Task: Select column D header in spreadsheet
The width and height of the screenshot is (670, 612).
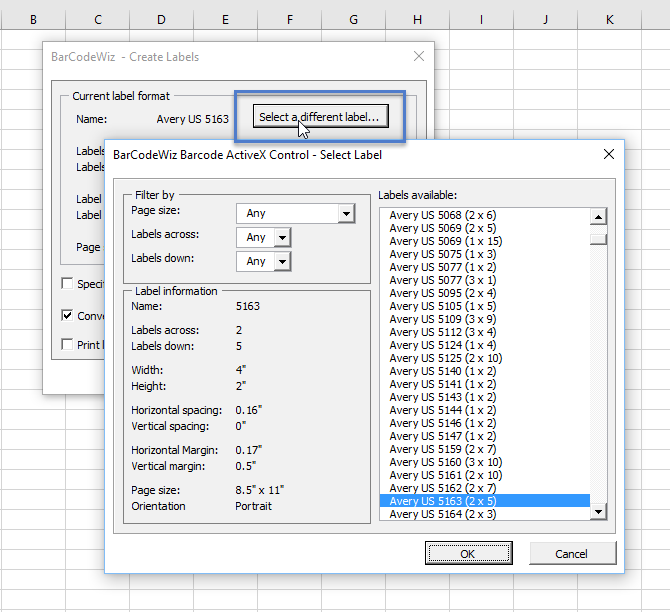Action: (162, 20)
